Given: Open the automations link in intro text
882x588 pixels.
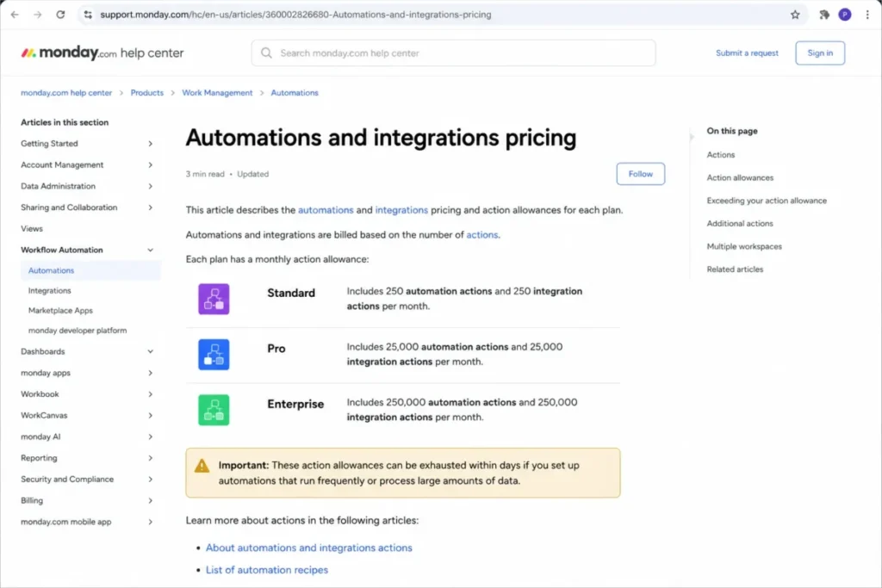Looking at the screenshot, I should 326,210.
